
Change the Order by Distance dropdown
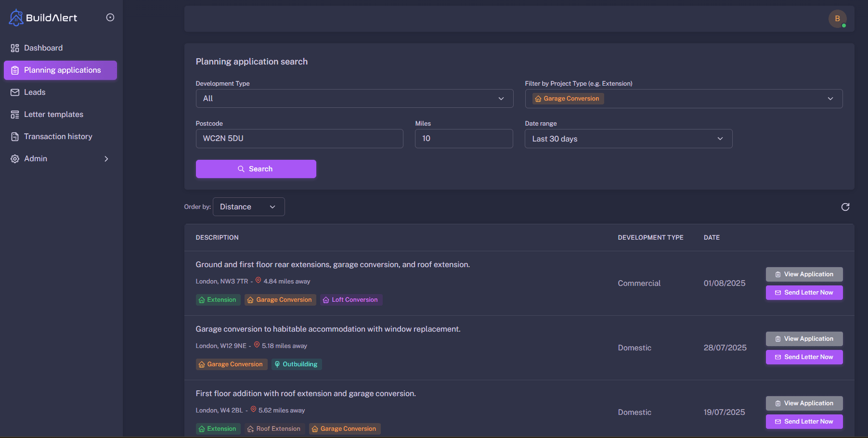(x=248, y=207)
